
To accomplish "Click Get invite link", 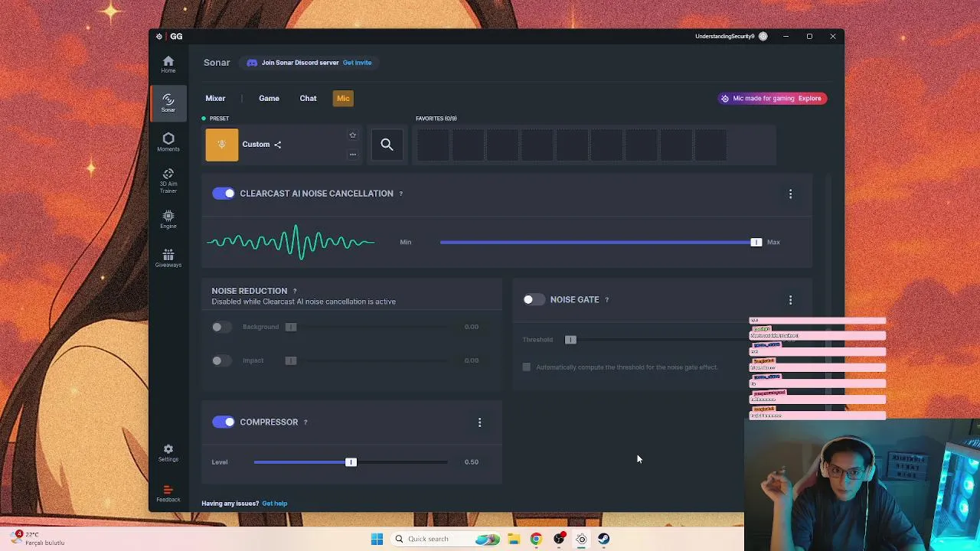I will [x=357, y=63].
